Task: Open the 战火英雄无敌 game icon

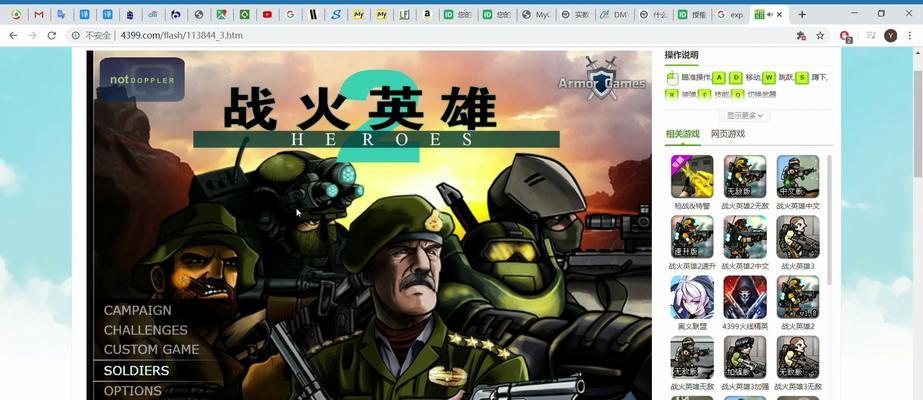Action: (692, 358)
